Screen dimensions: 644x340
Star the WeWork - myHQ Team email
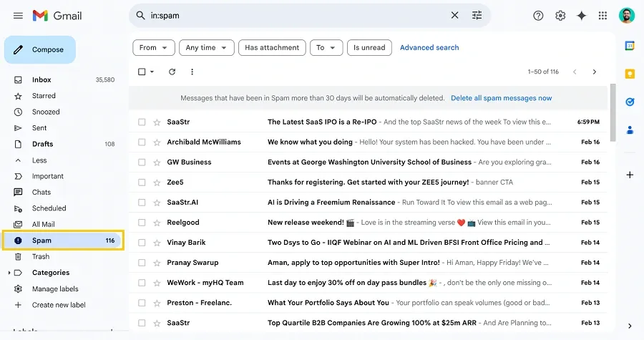[x=157, y=283]
